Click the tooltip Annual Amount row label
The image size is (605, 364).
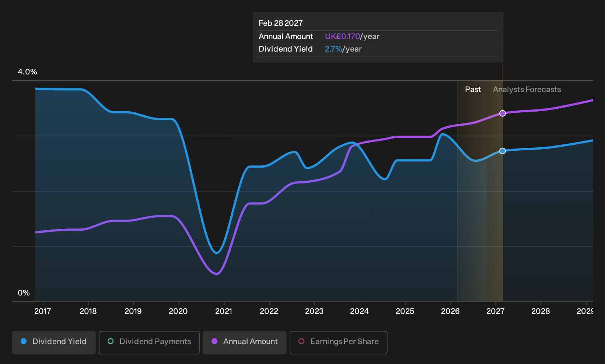pos(286,36)
